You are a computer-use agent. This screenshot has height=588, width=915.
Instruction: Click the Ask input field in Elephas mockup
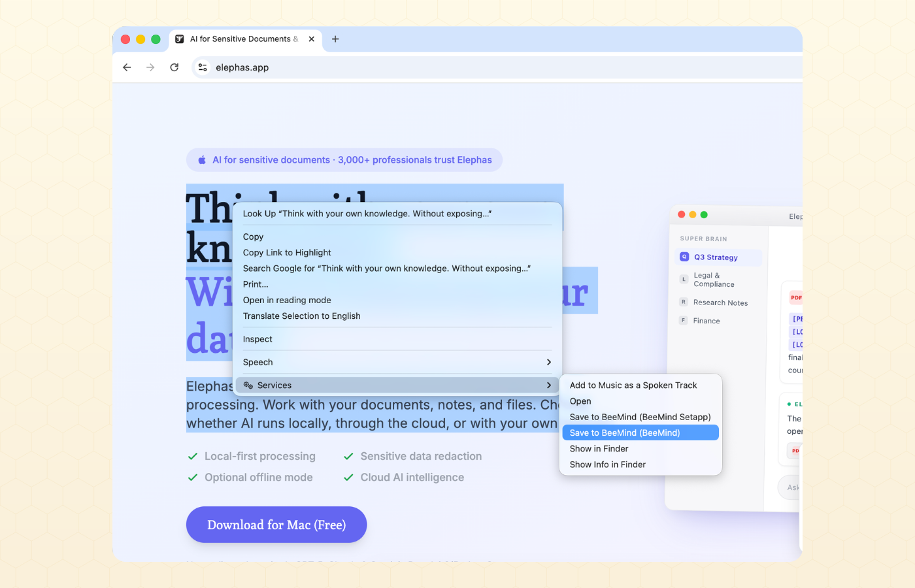point(790,487)
